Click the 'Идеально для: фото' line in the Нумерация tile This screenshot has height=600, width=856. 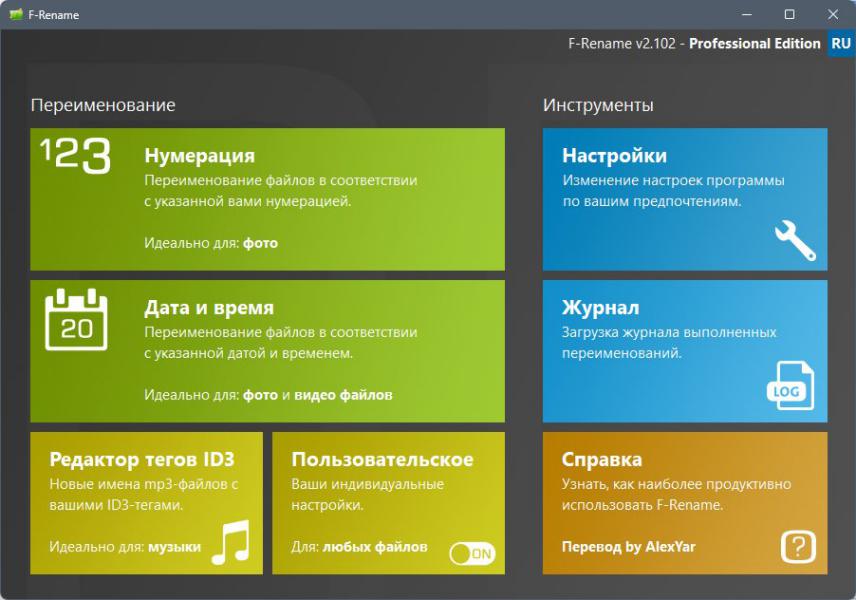pyautogui.click(x=211, y=243)
